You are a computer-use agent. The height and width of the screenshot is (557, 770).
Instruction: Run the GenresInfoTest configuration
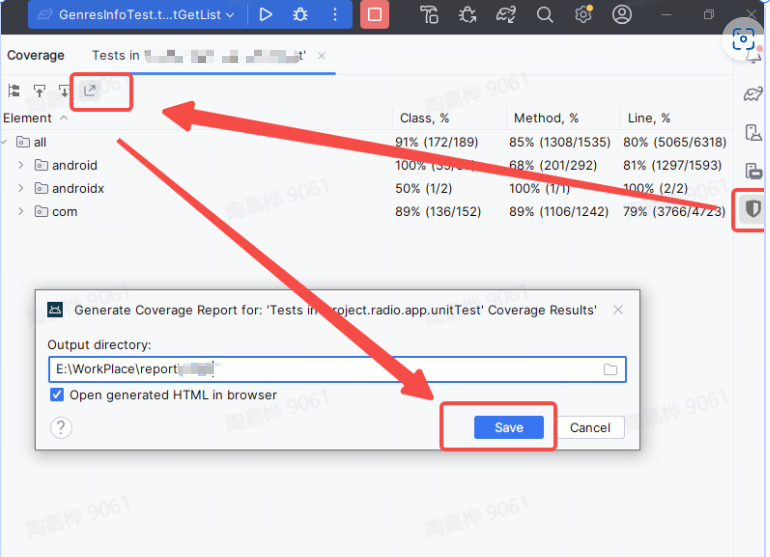click(x=265, y=15)
